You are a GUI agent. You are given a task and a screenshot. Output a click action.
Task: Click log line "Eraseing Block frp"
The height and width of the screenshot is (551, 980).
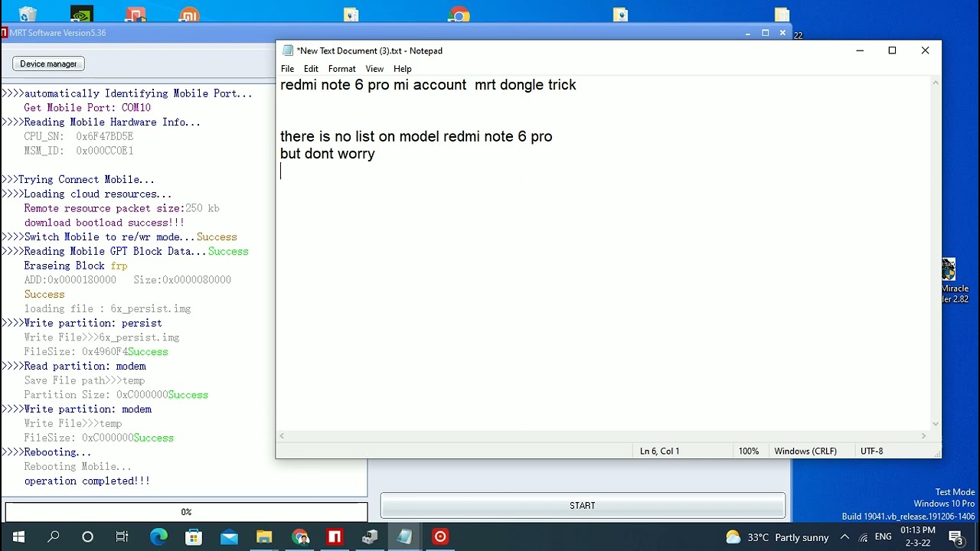(76, 266)
